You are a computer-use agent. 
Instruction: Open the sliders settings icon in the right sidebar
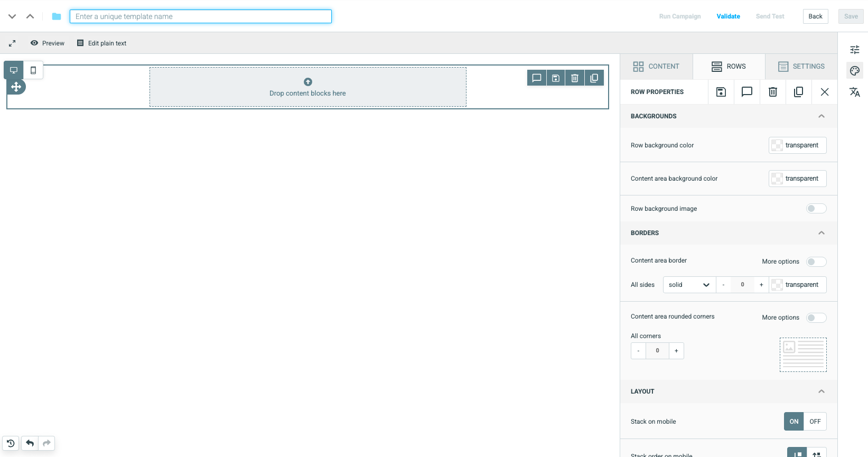click(855, 50)
